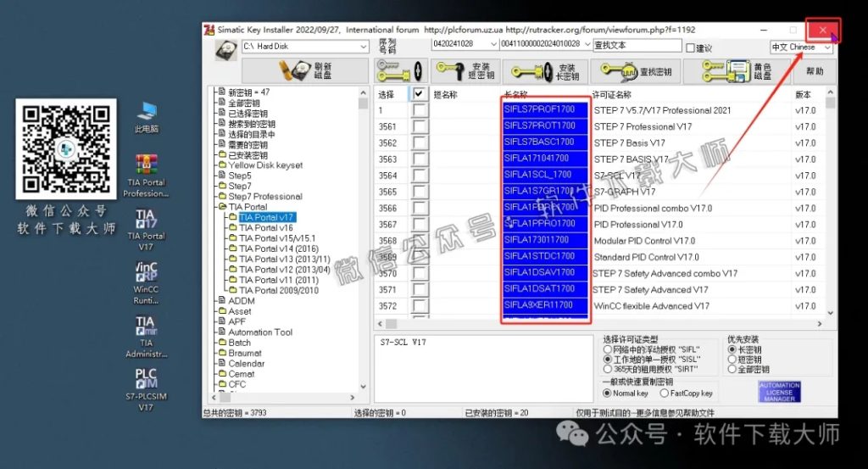Select the FastCopy key radio option
This screenshot has width=868, height=469.
pos(664,394)
